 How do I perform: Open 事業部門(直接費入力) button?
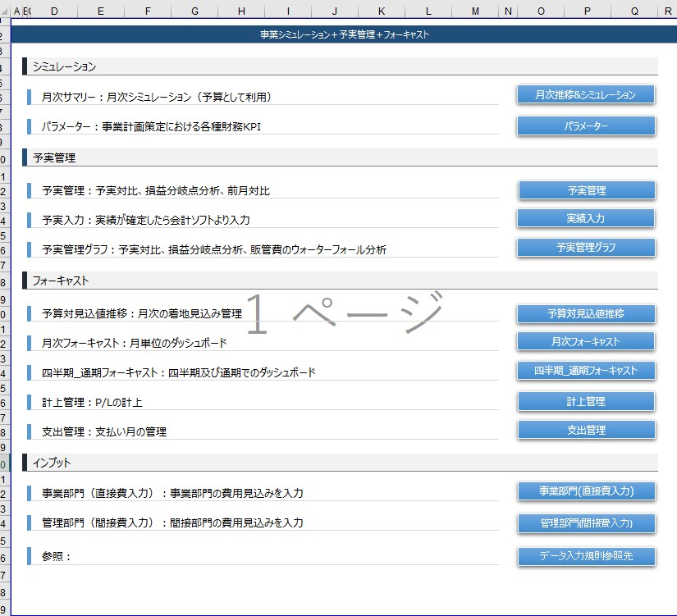coord(587,491)
